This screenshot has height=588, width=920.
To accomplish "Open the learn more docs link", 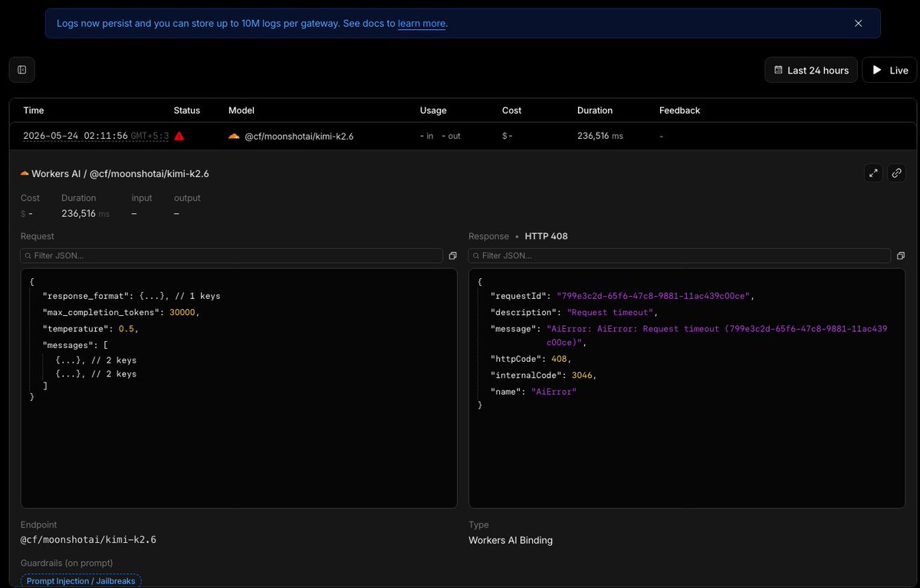I will [x=422, y=24].
